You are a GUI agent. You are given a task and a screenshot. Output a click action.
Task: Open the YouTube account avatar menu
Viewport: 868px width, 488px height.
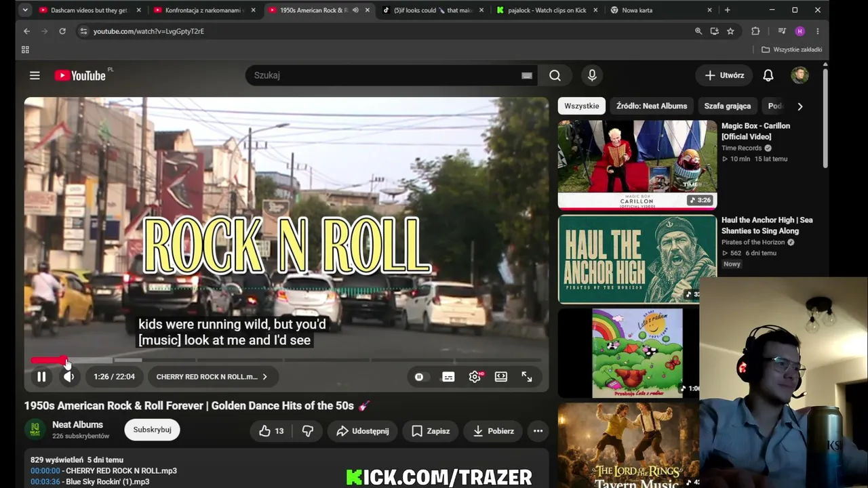click(x=800, y=75)
